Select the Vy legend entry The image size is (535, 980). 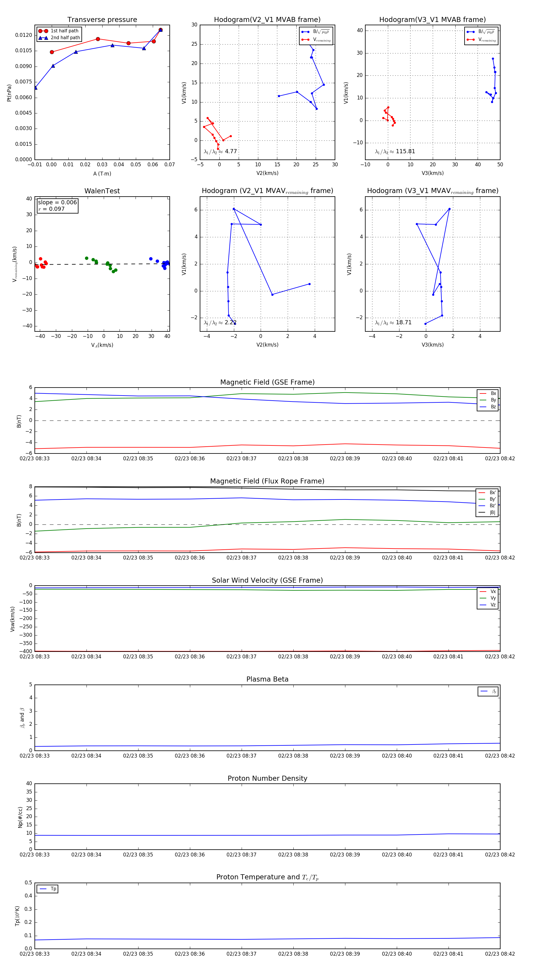488,598
